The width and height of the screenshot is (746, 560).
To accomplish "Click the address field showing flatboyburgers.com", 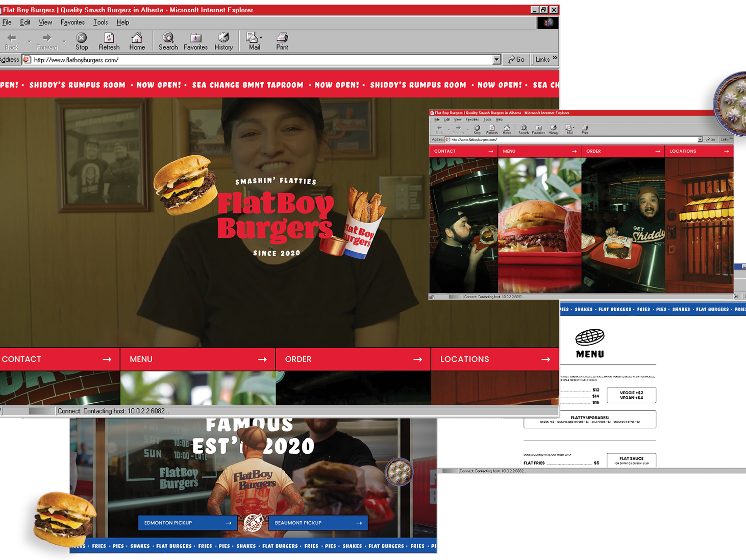I will [x=262, y=60].
